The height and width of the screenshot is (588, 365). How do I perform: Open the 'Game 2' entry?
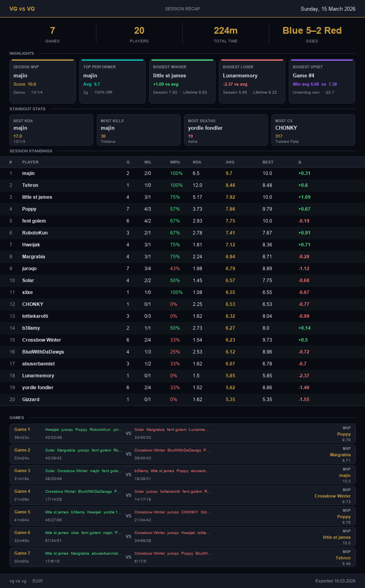click(182, 454)
